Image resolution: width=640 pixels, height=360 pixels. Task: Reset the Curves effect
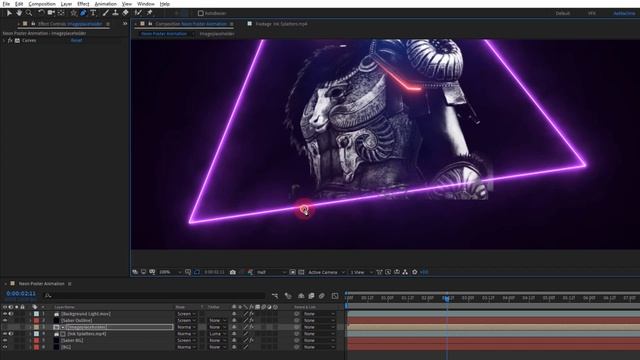coord(76,40)
